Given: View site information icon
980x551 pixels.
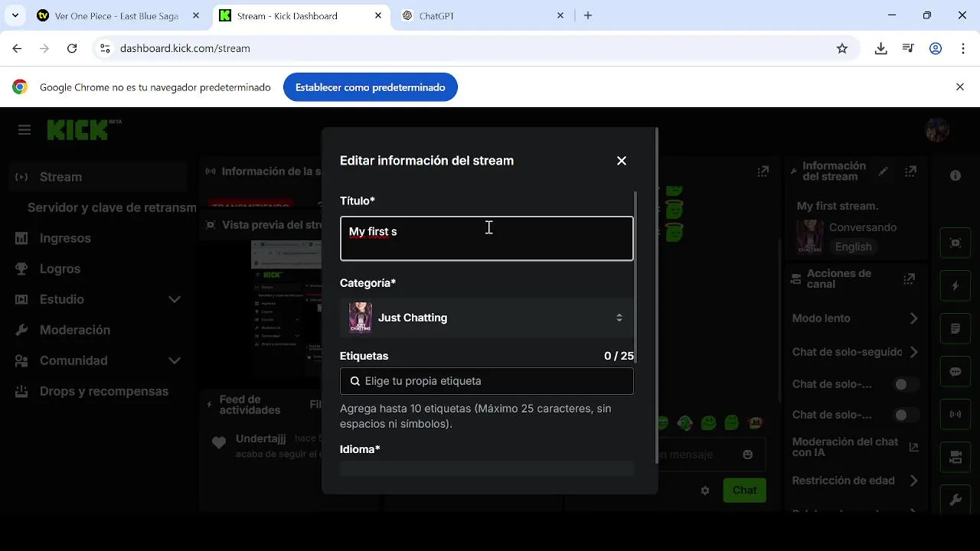Looking at the screenshot, I should tap(106, 48).
